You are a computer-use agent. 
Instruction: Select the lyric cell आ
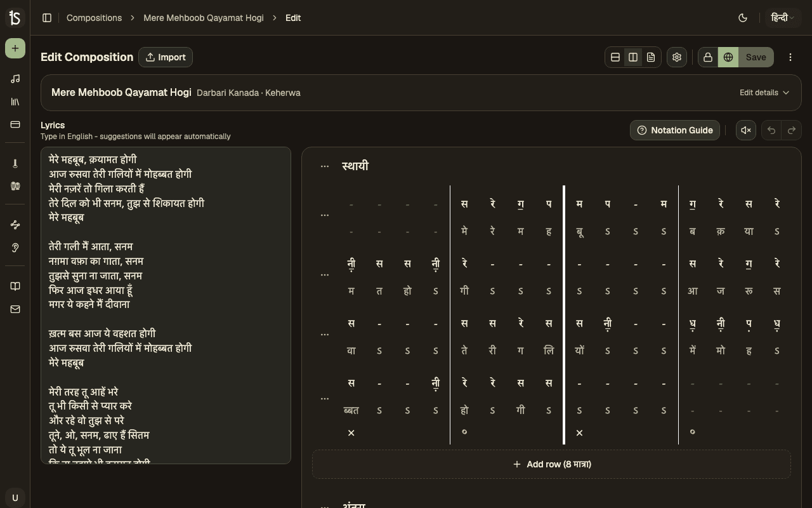[x=692, y=291]
